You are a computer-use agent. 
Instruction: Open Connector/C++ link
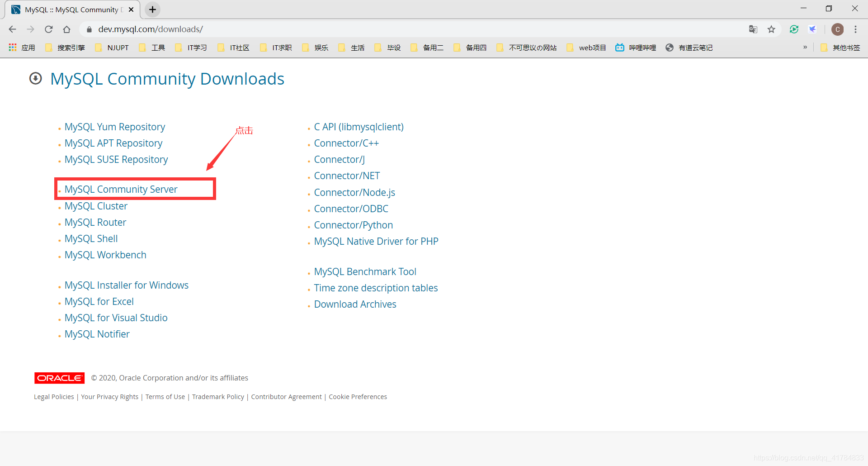tap(347, 143)
